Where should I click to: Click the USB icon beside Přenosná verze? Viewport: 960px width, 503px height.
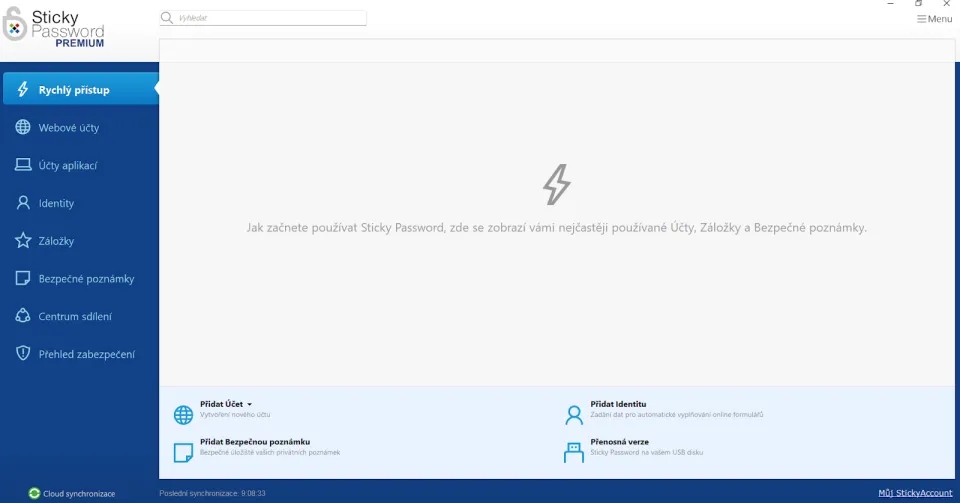pyautogui.click(x=574, y=452)
